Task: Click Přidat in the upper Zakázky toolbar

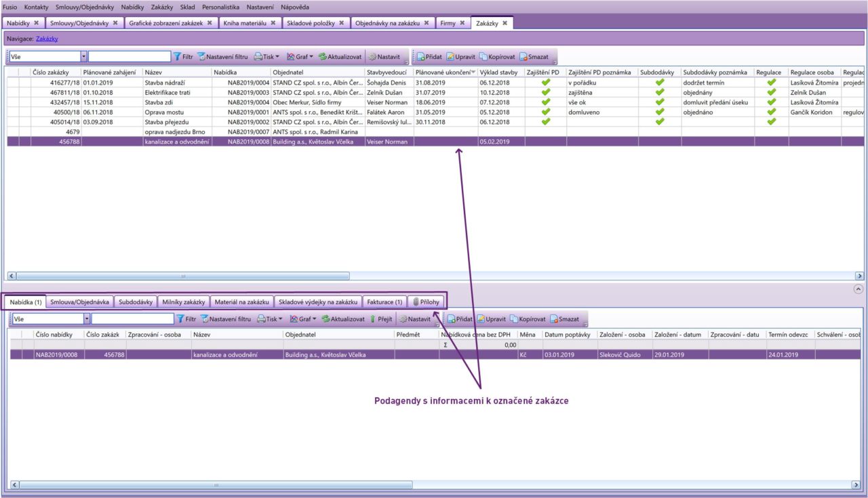Action: [429, 57]
